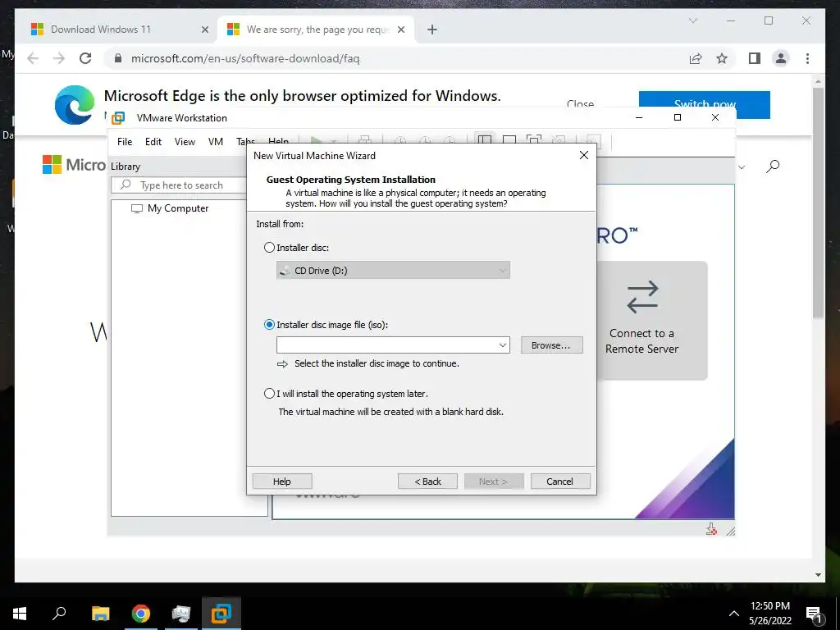Go back with the < Back button
Viewport: 840px width, 630px height.
coord(427,481)
